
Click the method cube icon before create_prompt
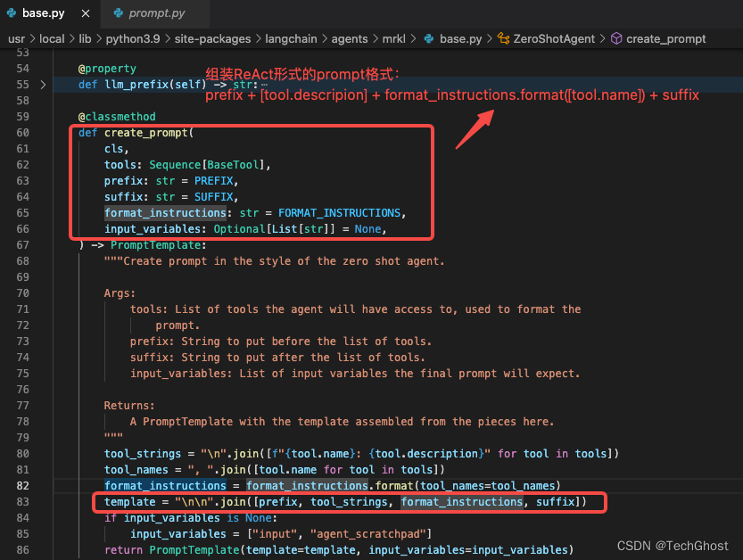point(616,38)
